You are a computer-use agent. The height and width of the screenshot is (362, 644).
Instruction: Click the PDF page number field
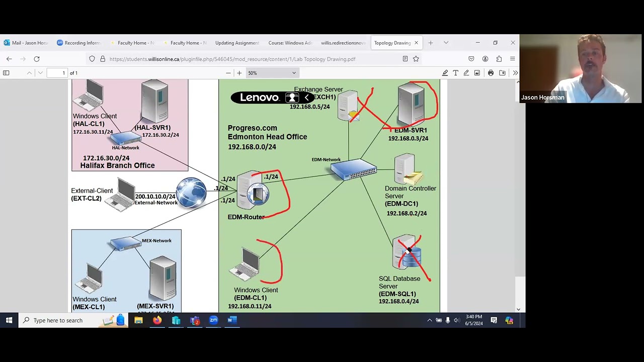coord(57,73)
